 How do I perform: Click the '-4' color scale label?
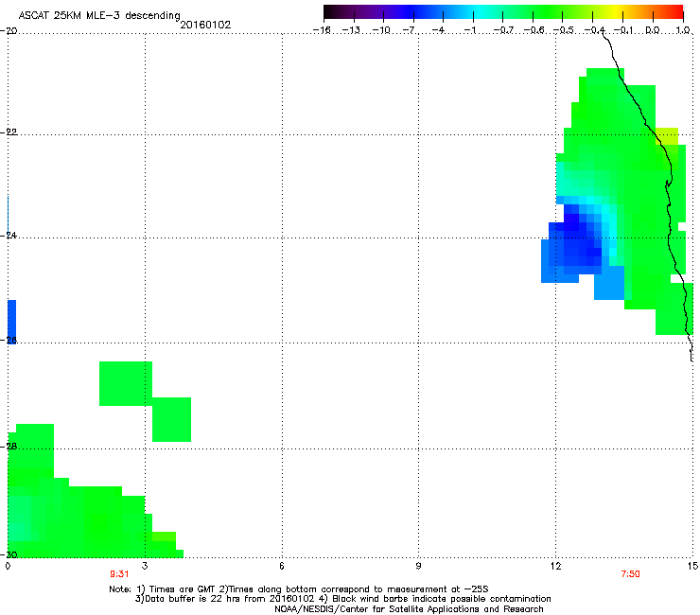pos(439,30)
